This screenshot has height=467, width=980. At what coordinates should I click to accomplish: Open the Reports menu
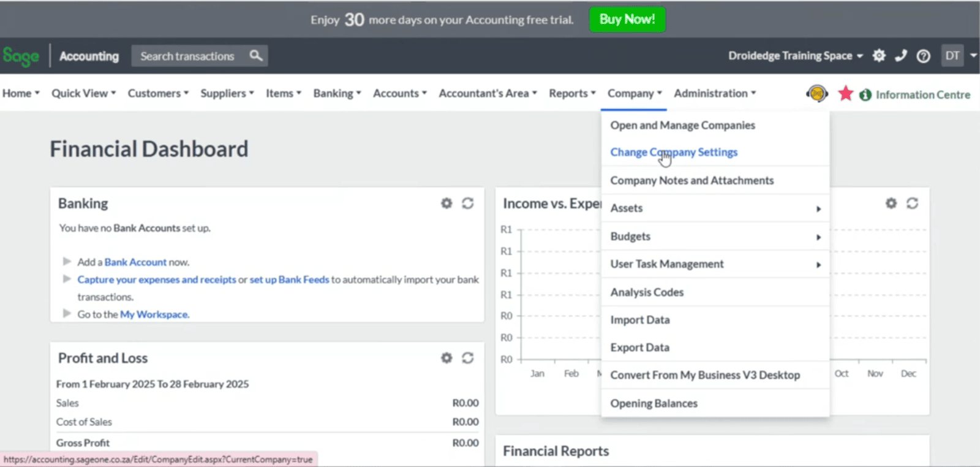coord(572,93)
